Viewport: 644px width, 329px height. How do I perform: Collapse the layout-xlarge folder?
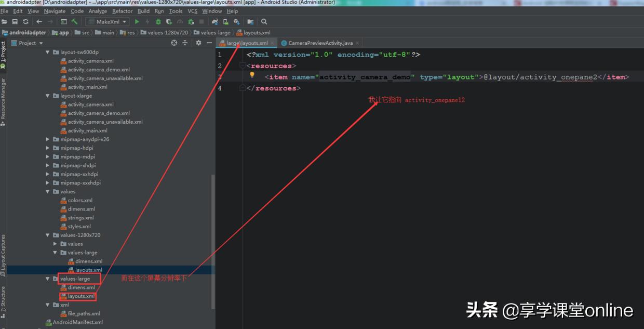47,96
